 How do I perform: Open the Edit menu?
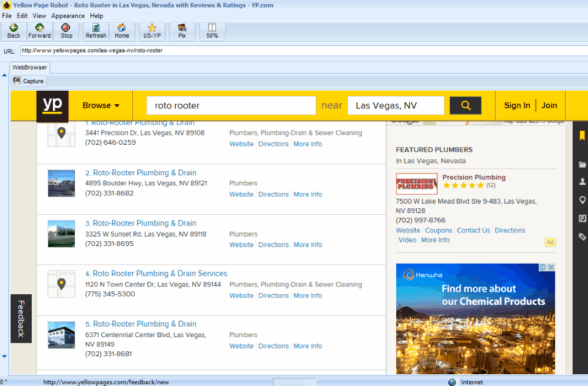[22, 16]
